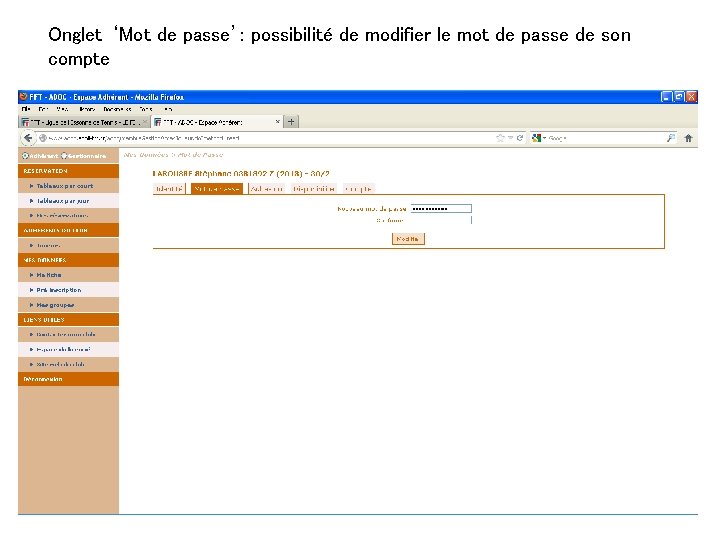Restore down the Firefox window

pyautogui.click(x=679, y=97)
